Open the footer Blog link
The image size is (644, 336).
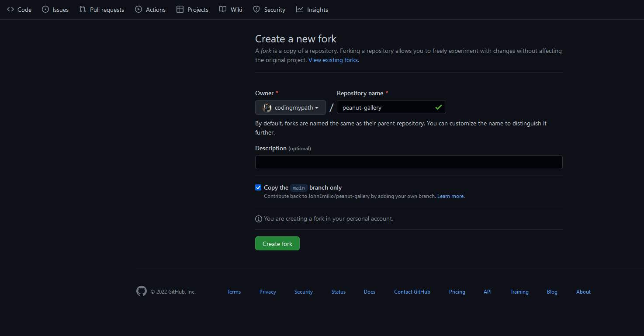pyautogui.click(x=552, y=292)
